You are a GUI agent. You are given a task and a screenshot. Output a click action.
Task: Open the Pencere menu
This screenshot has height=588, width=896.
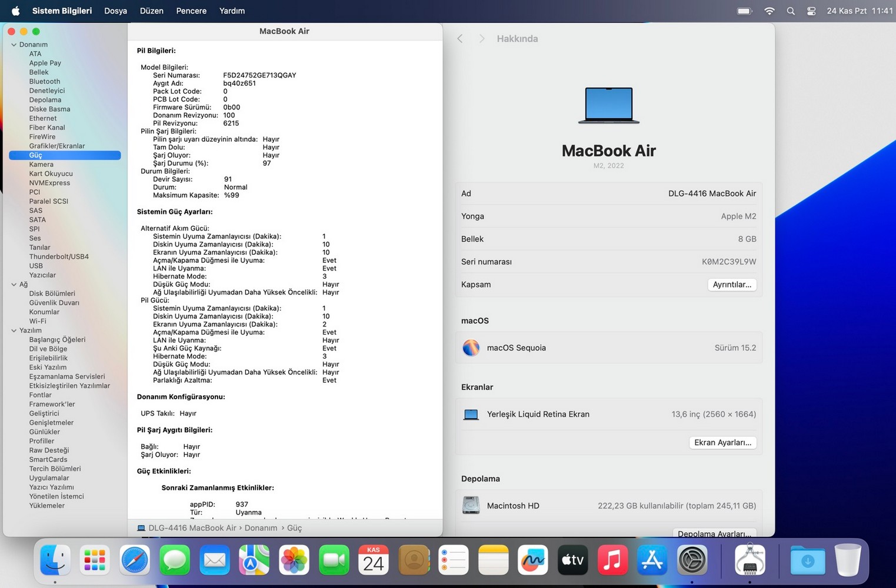[191, 11]
